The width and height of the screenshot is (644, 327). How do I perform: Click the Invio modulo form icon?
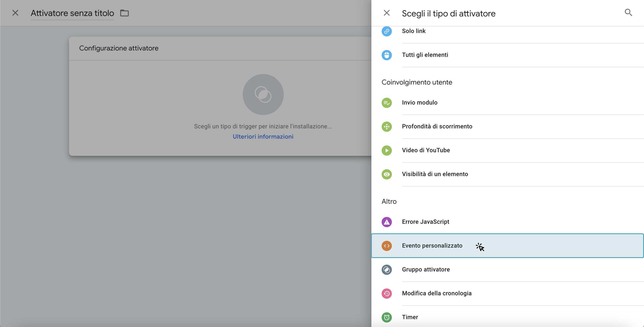click(387, 103)
